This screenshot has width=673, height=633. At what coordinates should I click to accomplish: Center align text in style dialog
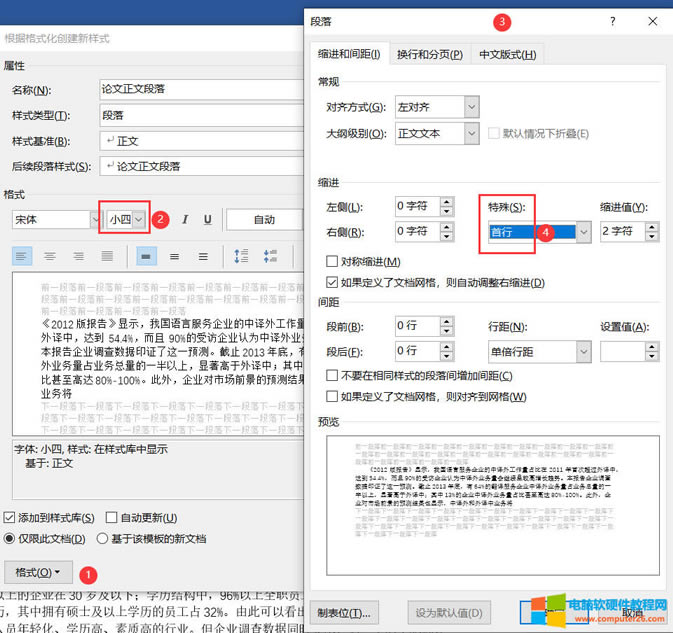tap(50, 257)
